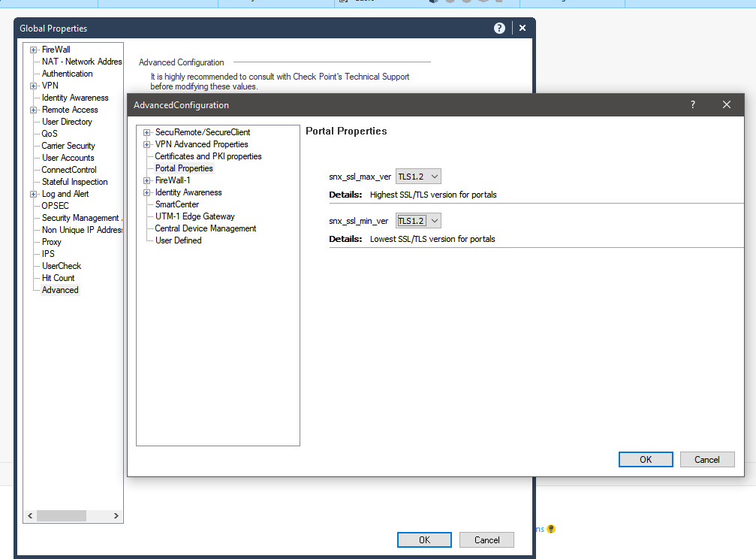
Task: Choose Central Device Management entry
Action: click(x=205, y=228)
